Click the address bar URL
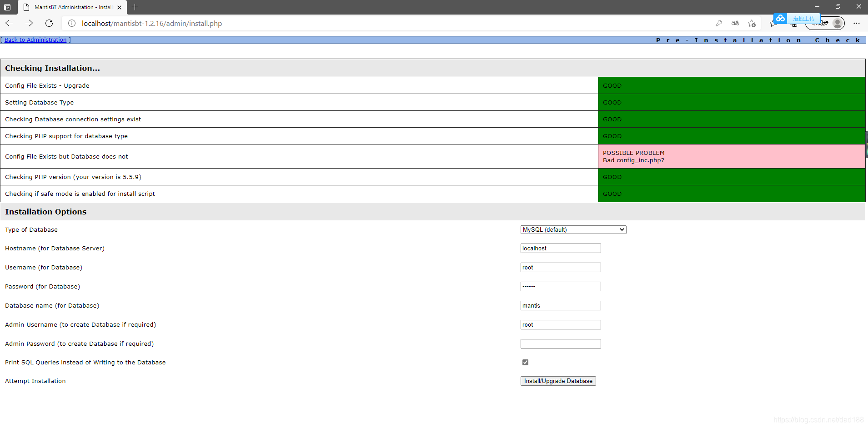Viewport: 868px width, 428px height. 152,23
